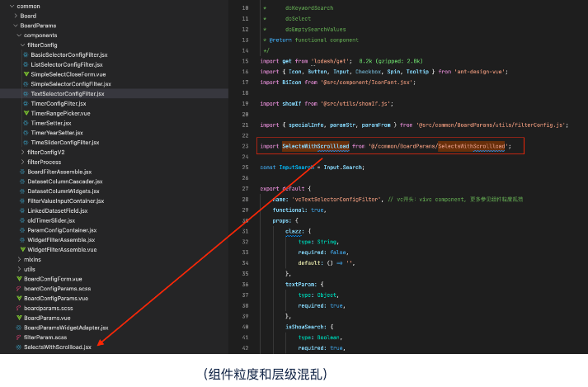Expand the mixins folder
This screenshot has width=588, height=387.
point(18,259)
